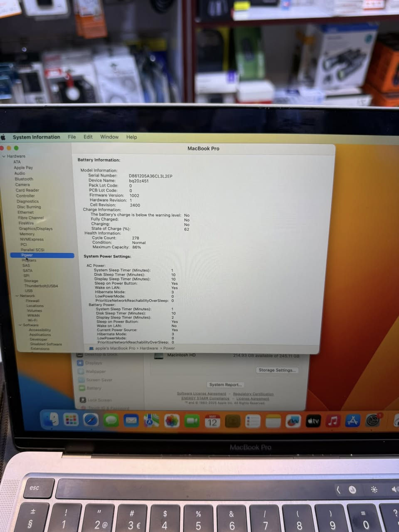
Task: Open Messages app in the Dock
Action: coord(111,421)
